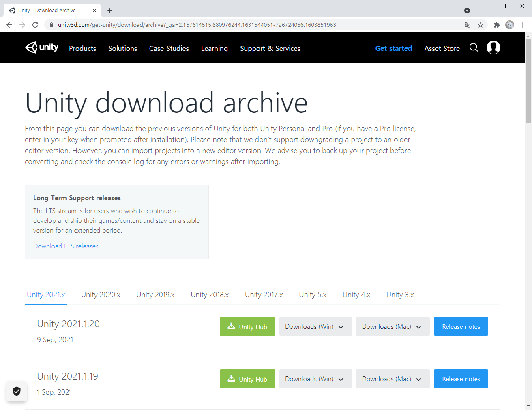Open the Support & Services menu

(x=270, y=48)
